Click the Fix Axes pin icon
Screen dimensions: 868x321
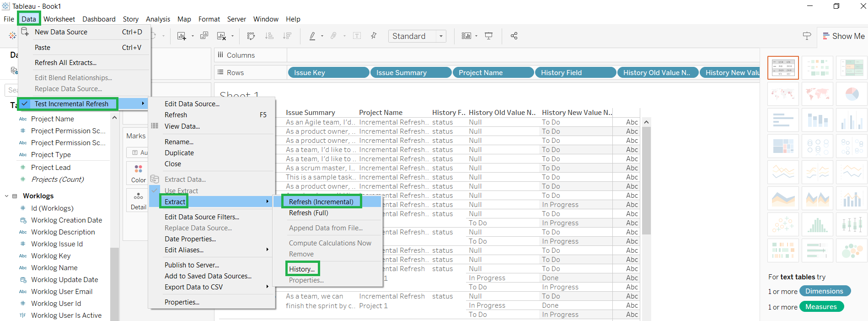374,36
